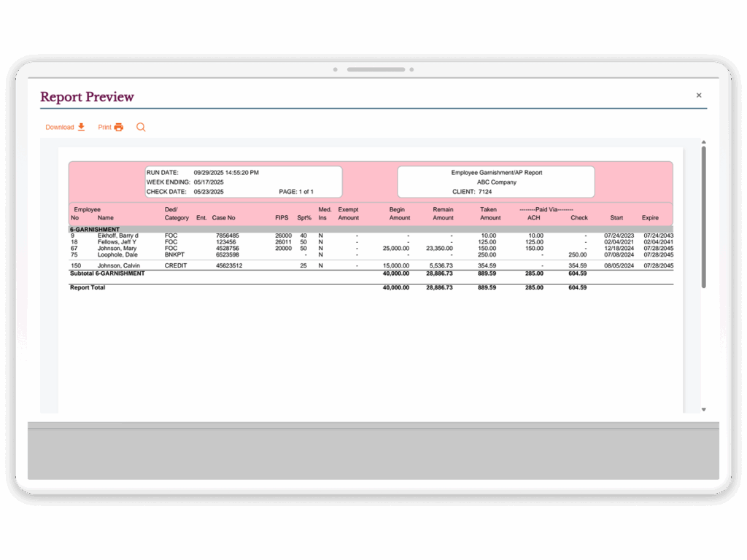Viewport: 747px width, 560px height.
Task: Click the ABC Company name in header
Action: 496,182
